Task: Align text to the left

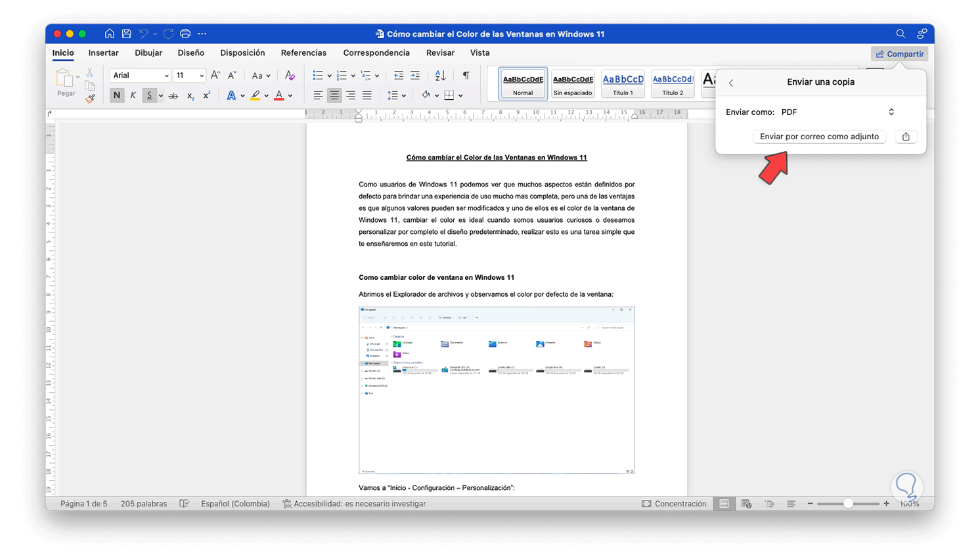Action: click(x=318, y=96)
